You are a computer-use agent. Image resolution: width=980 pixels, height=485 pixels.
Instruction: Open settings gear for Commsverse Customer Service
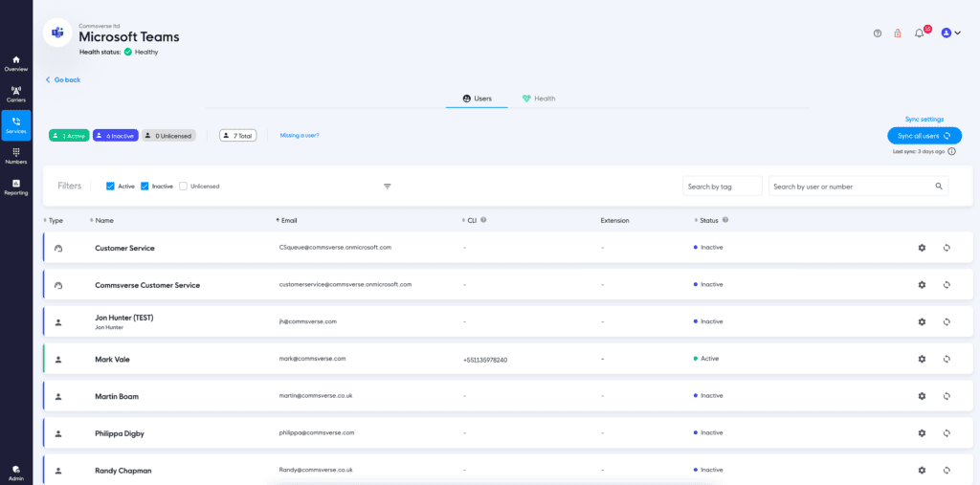[x=922, y=284]
